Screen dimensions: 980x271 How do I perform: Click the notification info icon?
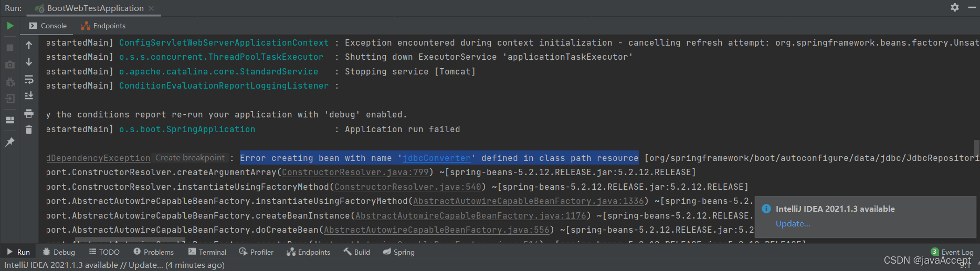pos(766,209)
